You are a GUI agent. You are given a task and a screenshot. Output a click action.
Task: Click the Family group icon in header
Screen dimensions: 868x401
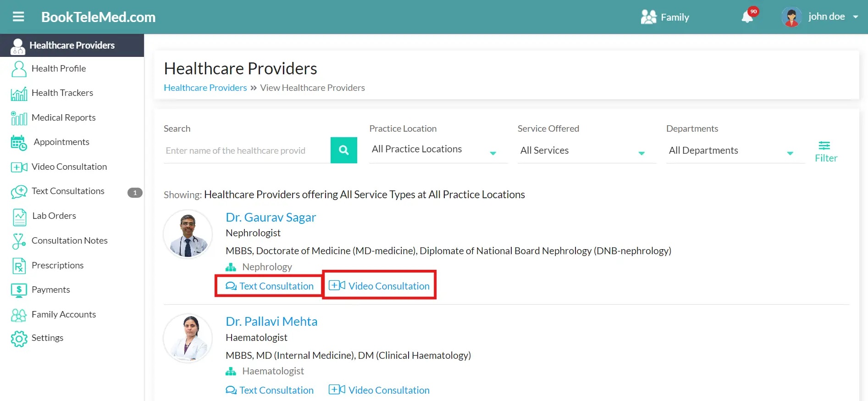pos(648,17)
